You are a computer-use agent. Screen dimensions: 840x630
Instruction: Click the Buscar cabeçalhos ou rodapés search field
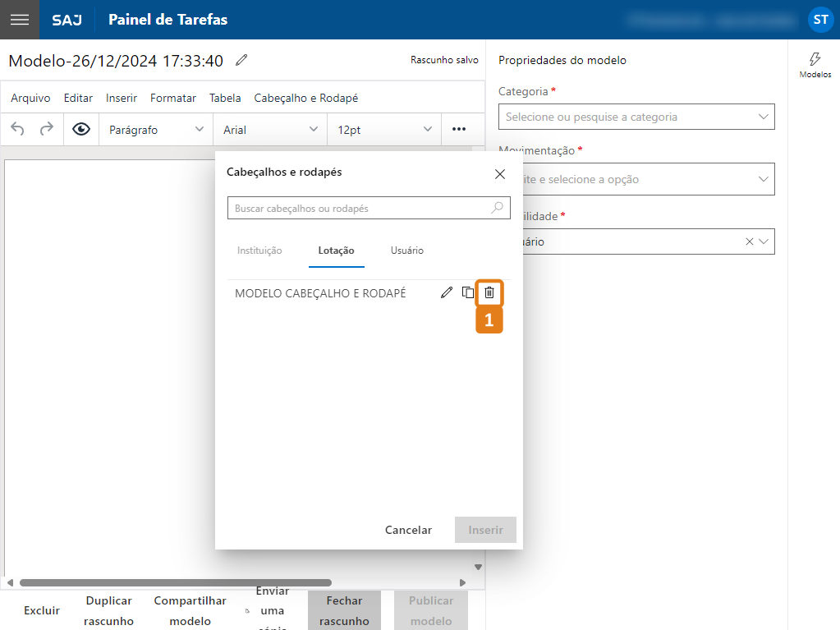(x=361, y=209)
